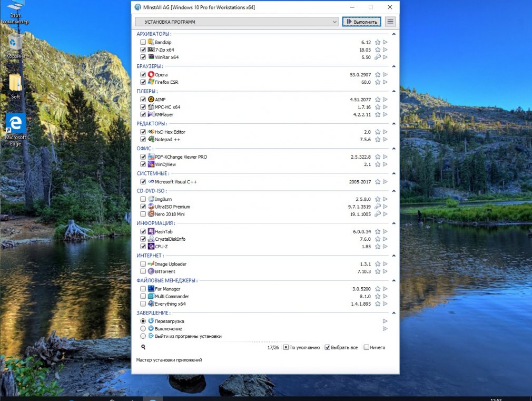532x401 pixels.
Task: Click the Opera version number 53.0.2907
Action: [x=360, y=75]
